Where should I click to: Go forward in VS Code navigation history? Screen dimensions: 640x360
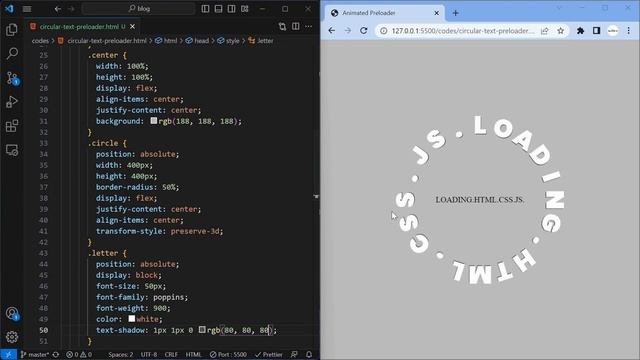point(71,9)
